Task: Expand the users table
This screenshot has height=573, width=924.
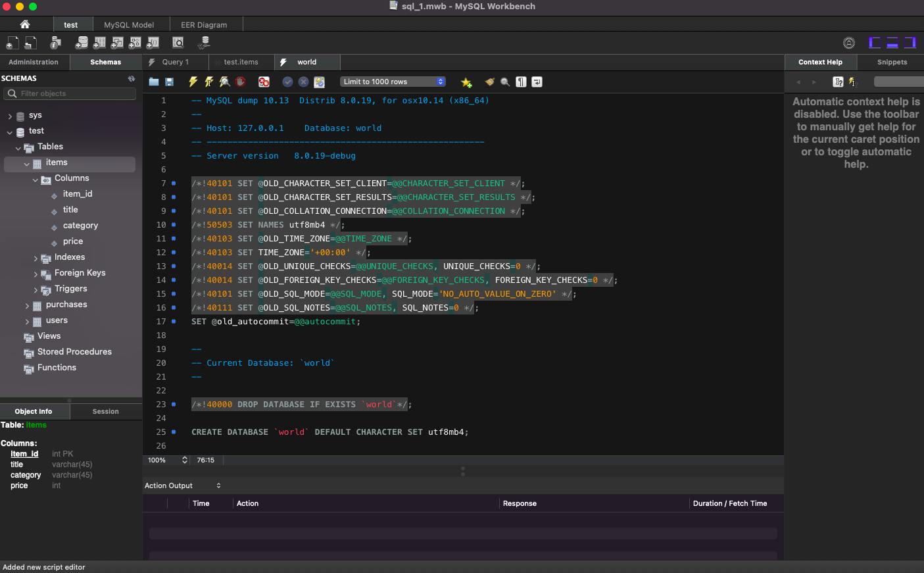Action: pos(27,321)
